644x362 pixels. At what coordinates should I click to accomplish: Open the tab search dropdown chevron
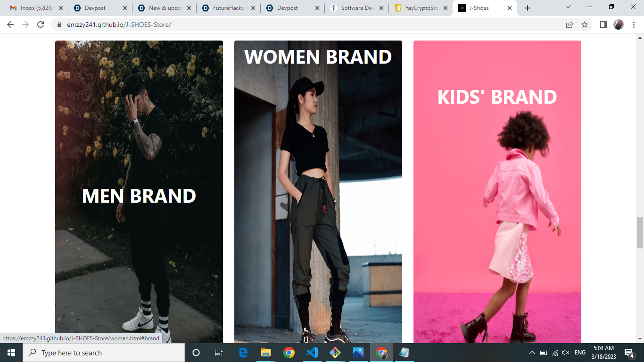coord(567,8)
